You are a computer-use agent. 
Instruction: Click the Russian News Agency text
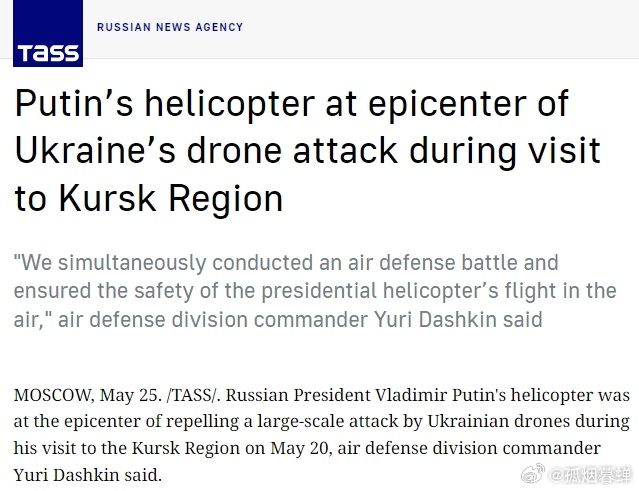coord(170,27)
